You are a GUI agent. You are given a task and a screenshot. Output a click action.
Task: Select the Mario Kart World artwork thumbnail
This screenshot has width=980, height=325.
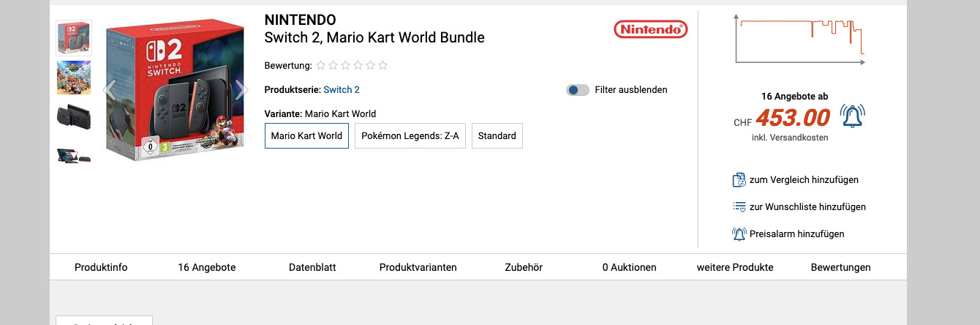[x=74, y=78]
